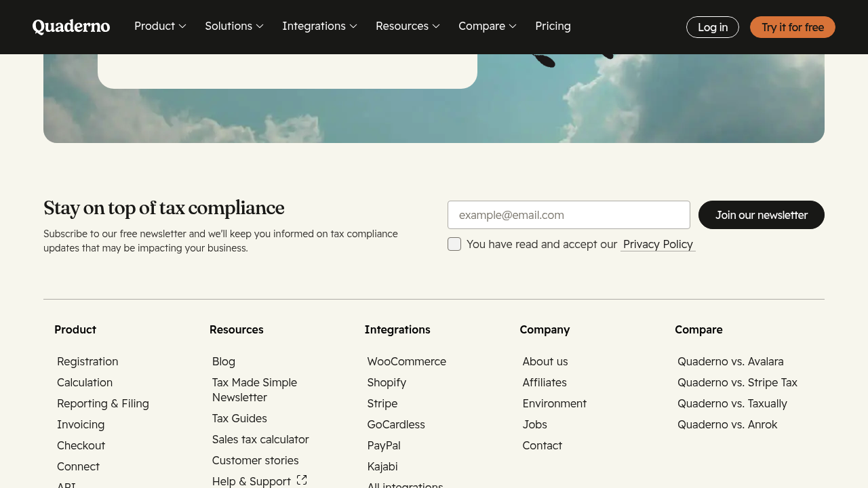
Task: Expand the Integrations dropdown
Action: pyautogui.click(x=319, y=26)
